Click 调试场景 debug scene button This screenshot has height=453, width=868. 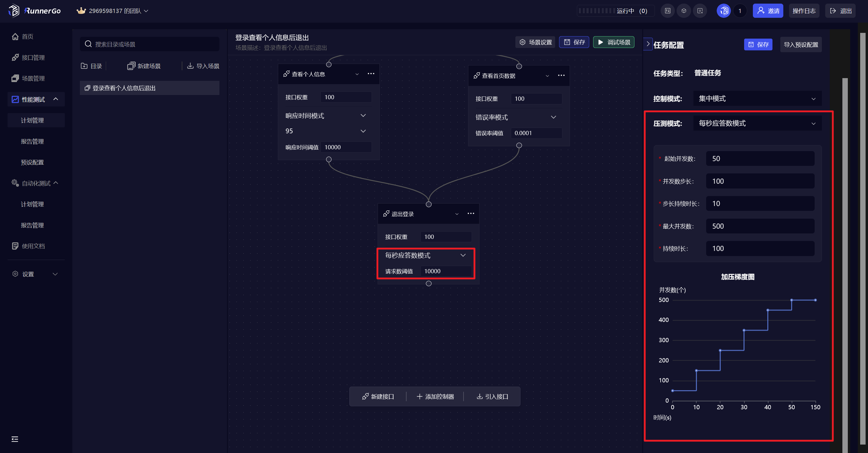(614, 42)
